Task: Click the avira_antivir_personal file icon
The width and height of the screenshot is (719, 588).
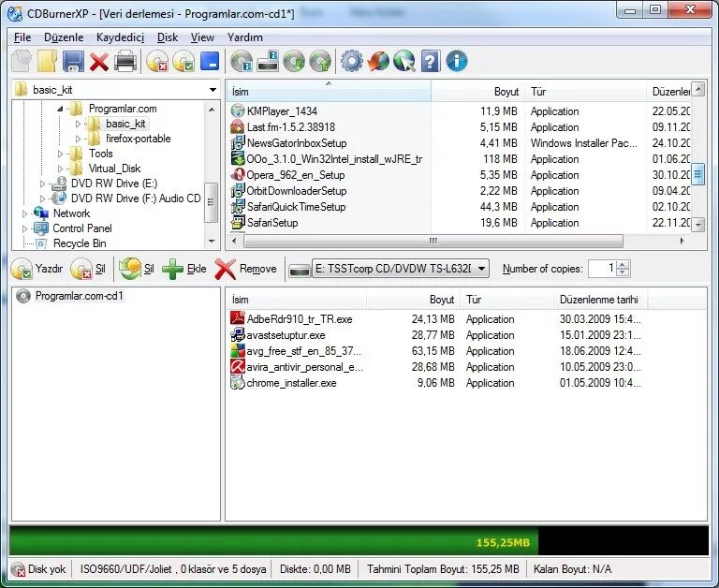Action: [x=237, y=366]
